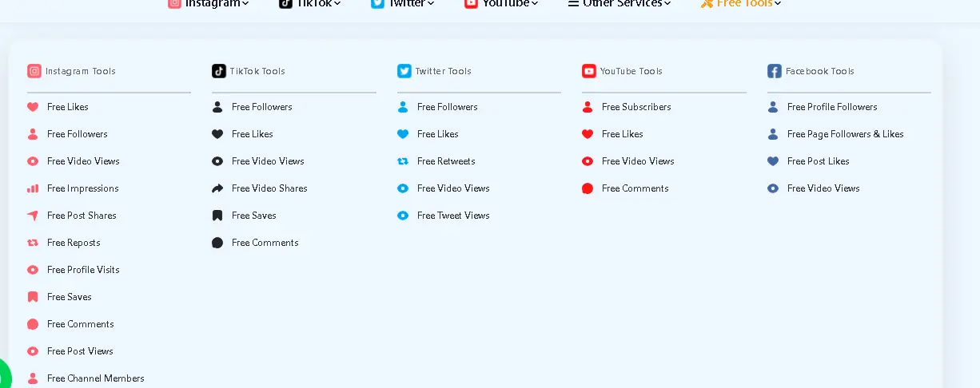The height and width of the screenshot is (388, 980).
Task: Open Twitter Free Followers tool
Action: [x=448, y=107]
